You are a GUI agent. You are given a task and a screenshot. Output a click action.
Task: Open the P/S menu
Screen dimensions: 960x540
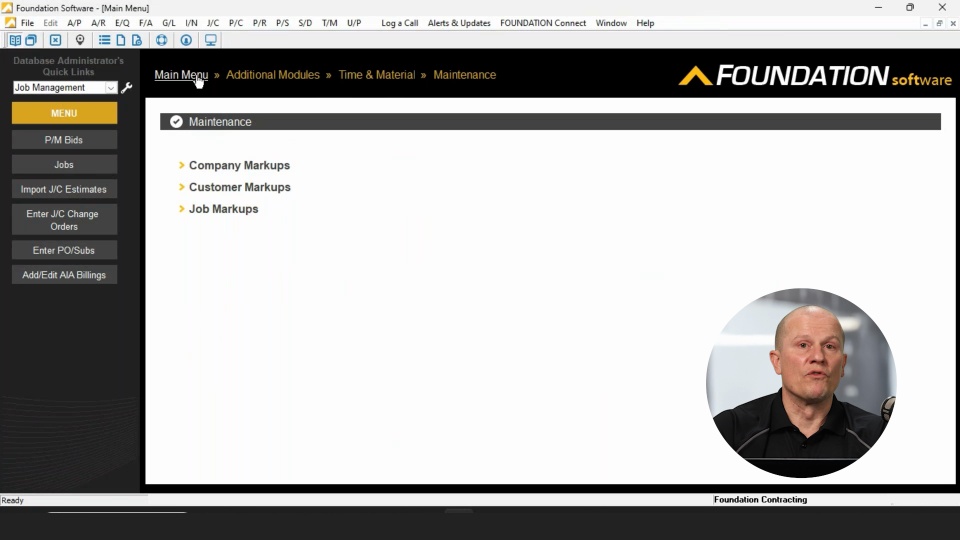click(282, 23)
